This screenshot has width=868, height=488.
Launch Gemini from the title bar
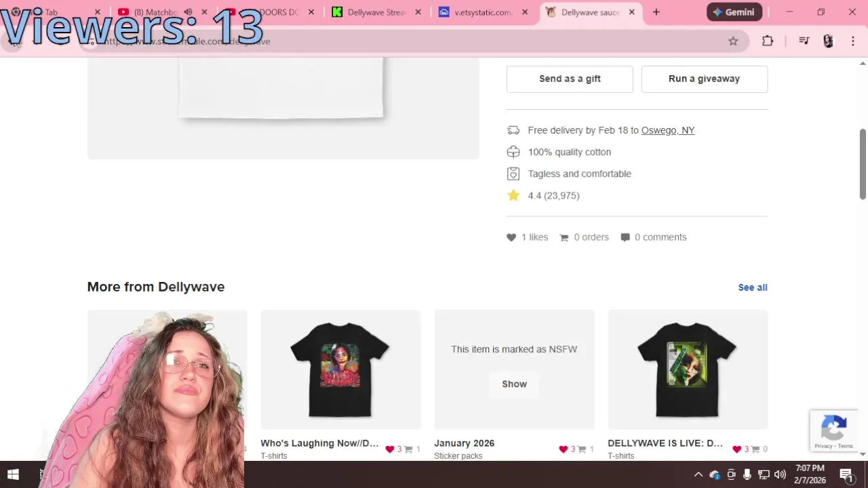(734, 12)
